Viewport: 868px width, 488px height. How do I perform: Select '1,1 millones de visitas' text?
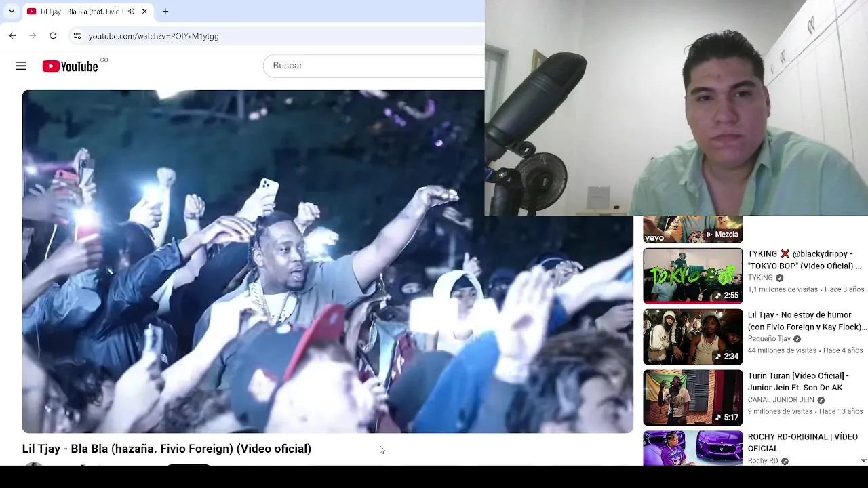pyautogui.click(x=783, y=289)
